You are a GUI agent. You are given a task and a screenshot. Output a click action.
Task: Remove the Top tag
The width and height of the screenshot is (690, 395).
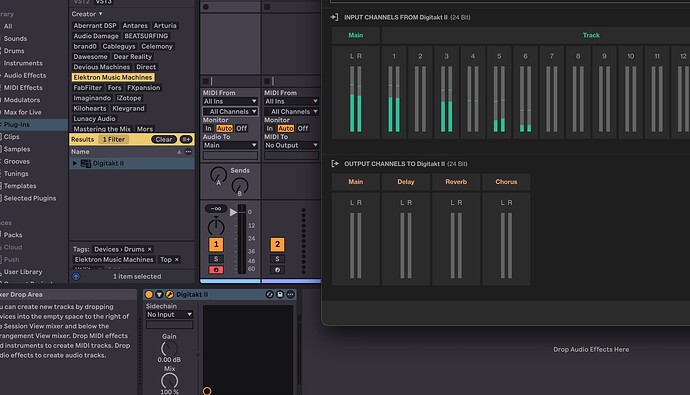pos(177,260)
